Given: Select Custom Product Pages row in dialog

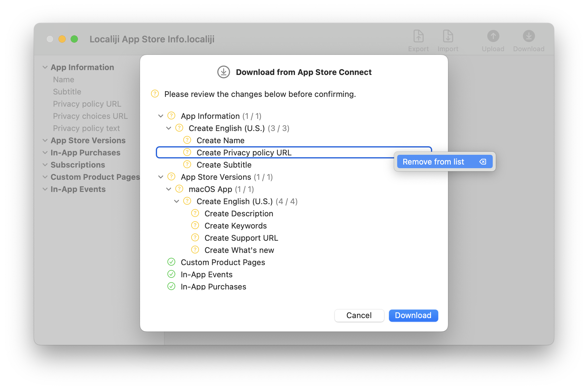Looking at the screenshot, I should click(x=294, y=262).
